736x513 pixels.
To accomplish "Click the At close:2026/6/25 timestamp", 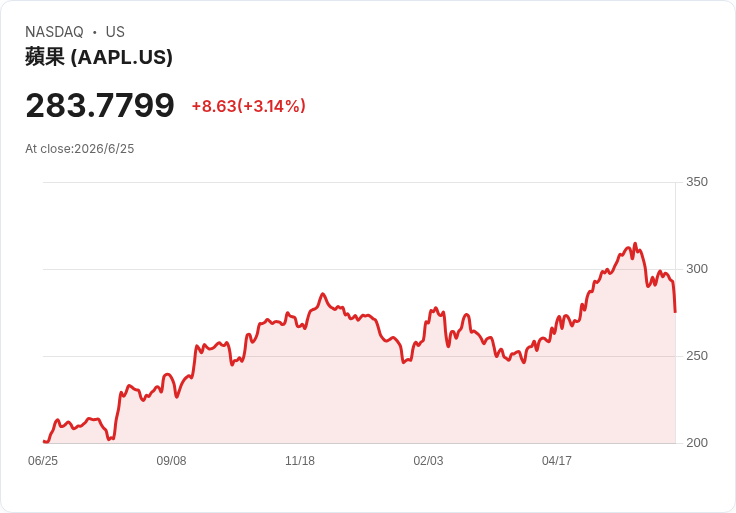I will coord(79,149).
